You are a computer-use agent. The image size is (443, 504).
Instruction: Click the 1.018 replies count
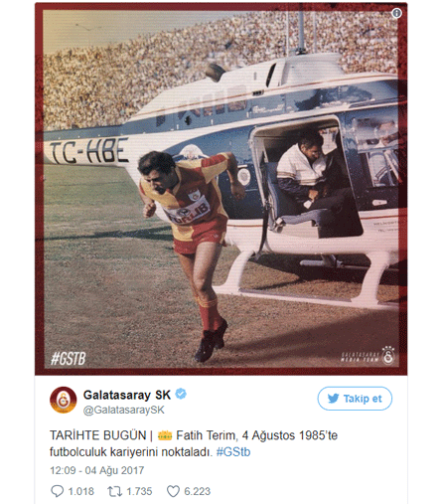tap(81, 491)
